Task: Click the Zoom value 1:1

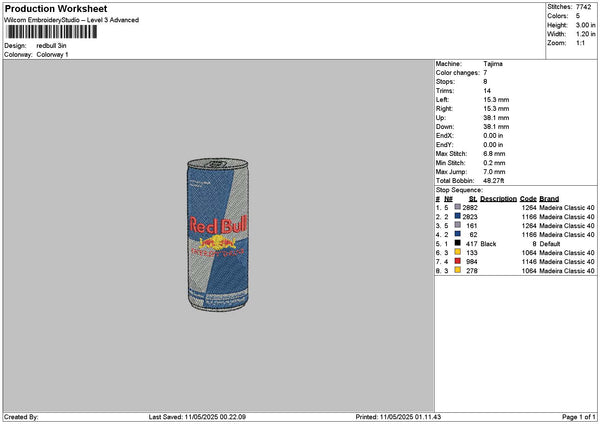Action: tap(580, 43)
